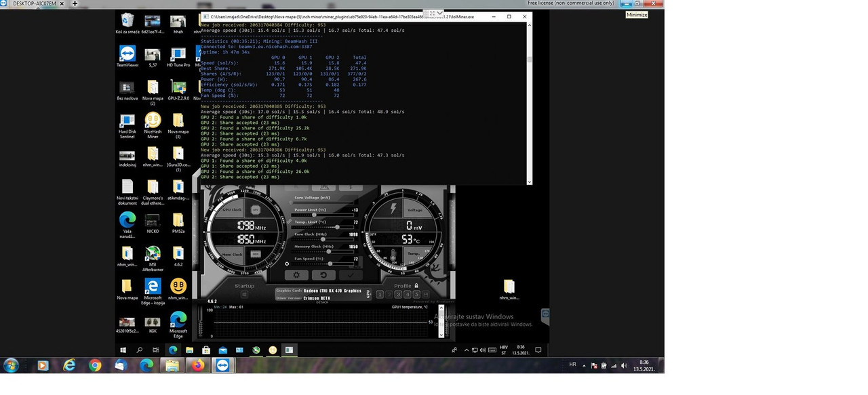Open the Microsoft Edge desktop shortcut
868x395 pixels.
click(178, 325)
